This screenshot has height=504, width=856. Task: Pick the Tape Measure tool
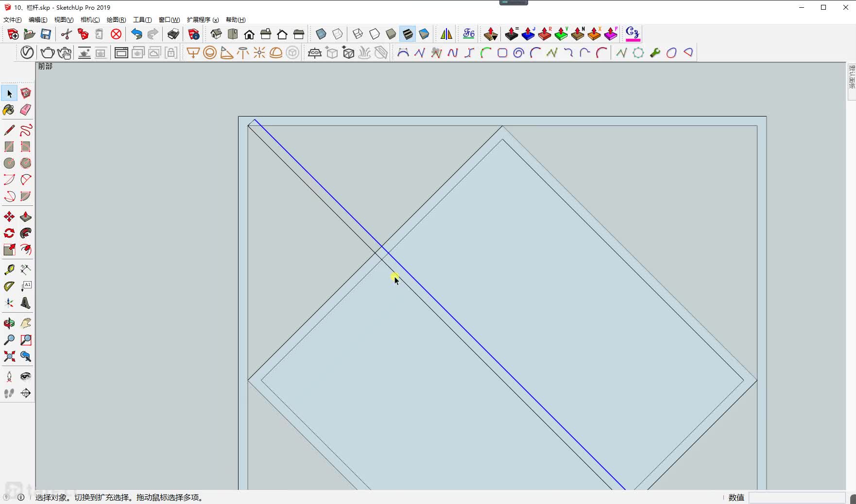click(x=9, y=270)
